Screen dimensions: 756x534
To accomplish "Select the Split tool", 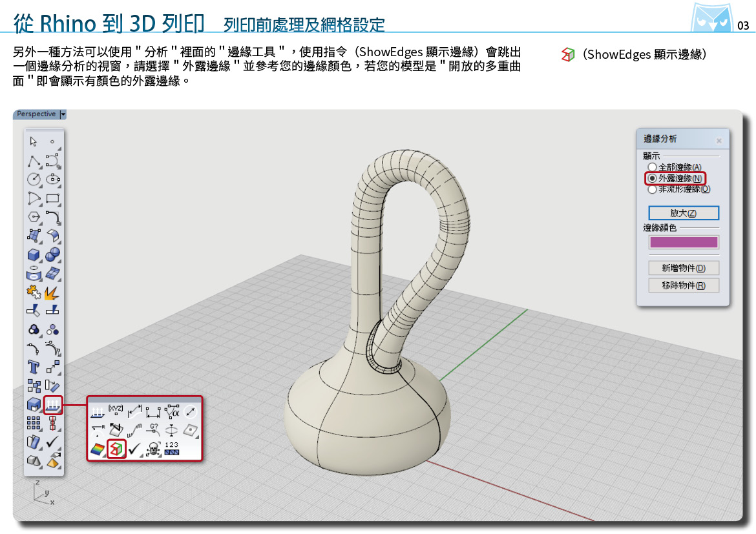I will [x=52, y=311].
